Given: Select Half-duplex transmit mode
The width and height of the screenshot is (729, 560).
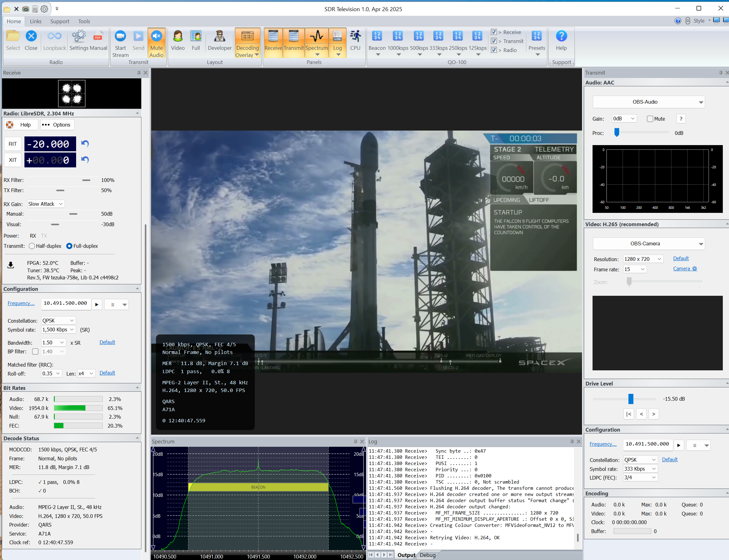Looking at the screenshot, I should click(32, 246).
